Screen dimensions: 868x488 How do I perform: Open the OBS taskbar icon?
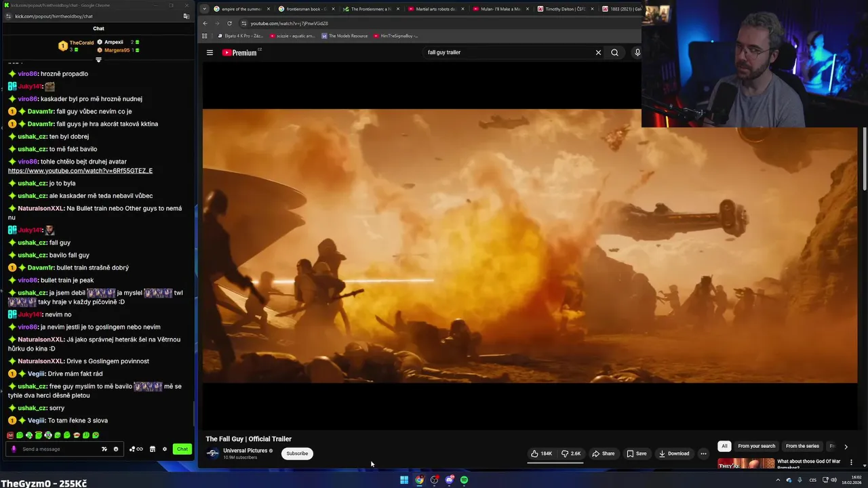[434, 480]
